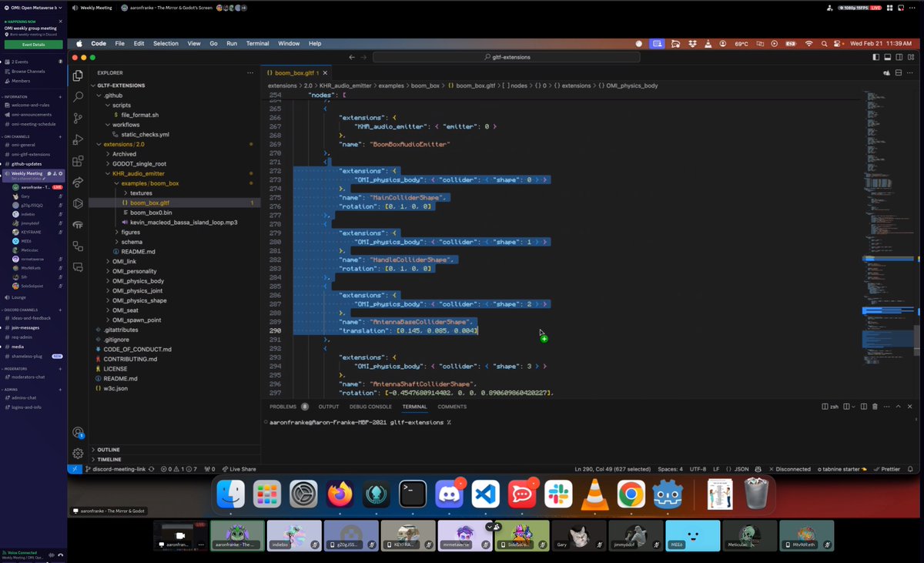Screen dimensions: 924x563
Task: Open the Run and Debug panel
Action: (78, 139)
